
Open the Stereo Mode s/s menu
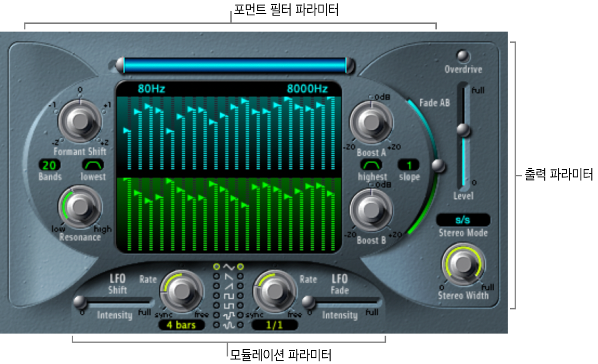(463, 220)
